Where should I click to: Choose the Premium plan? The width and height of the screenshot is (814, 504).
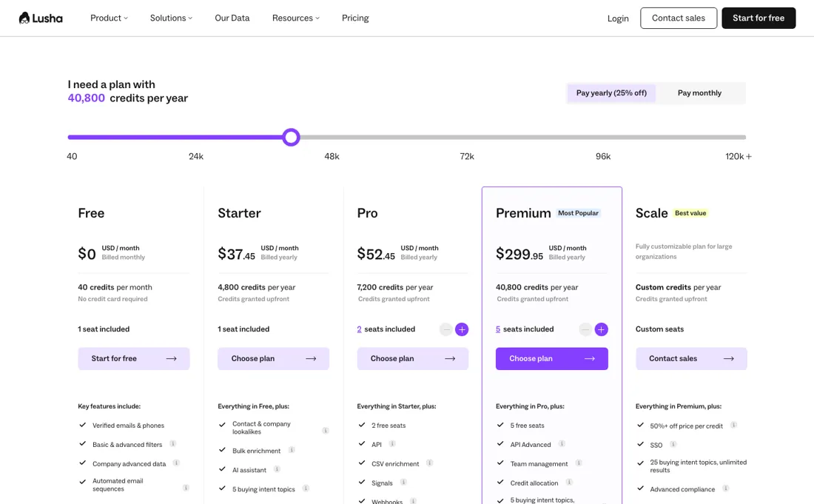[x=552, y=359]
